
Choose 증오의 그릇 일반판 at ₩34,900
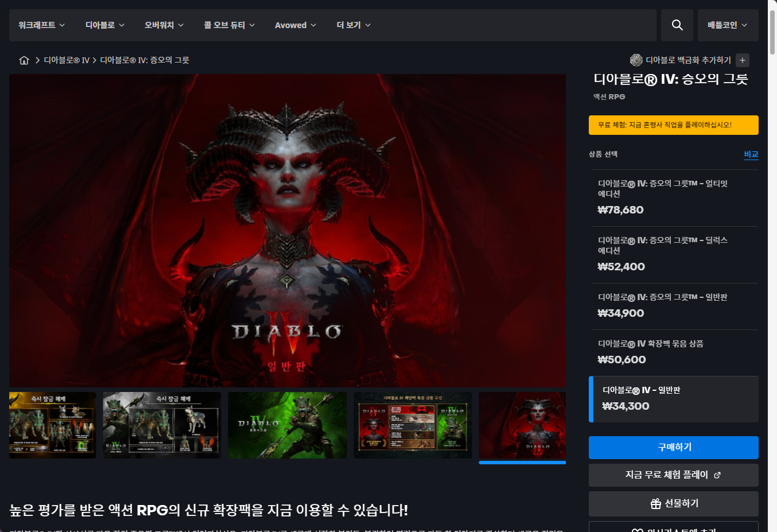pos(674,306)
